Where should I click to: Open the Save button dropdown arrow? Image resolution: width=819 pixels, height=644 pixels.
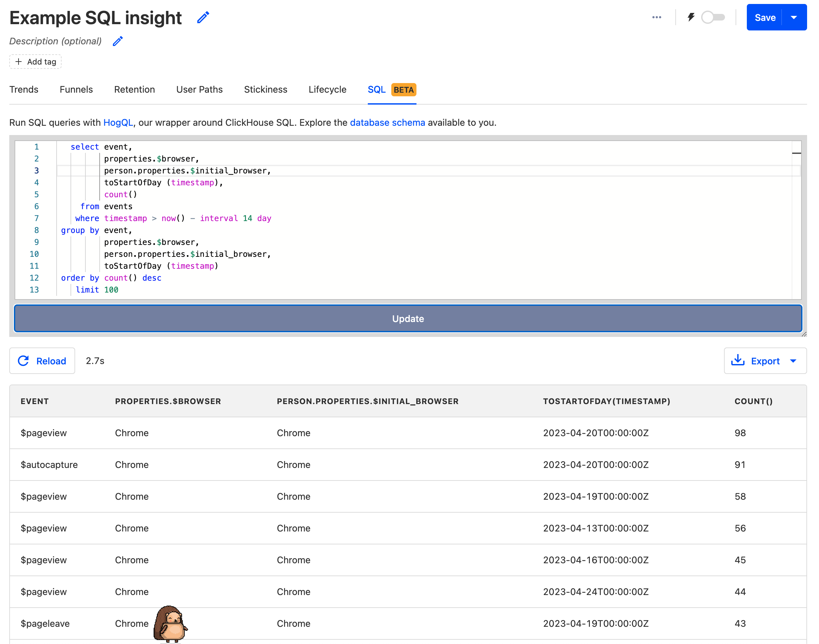(x=795, y=17)
